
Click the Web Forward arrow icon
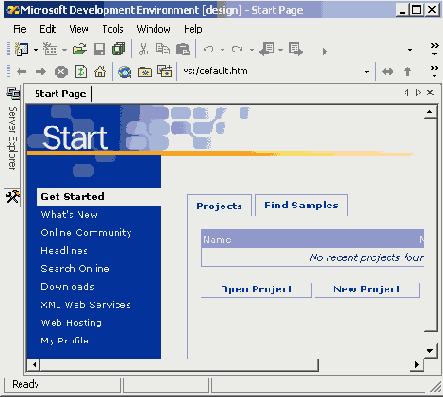(41, 71)
